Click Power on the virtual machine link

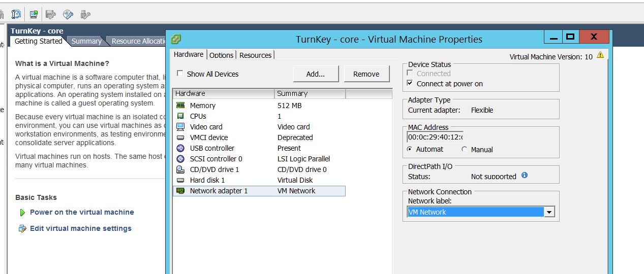[x=82, y=212]
